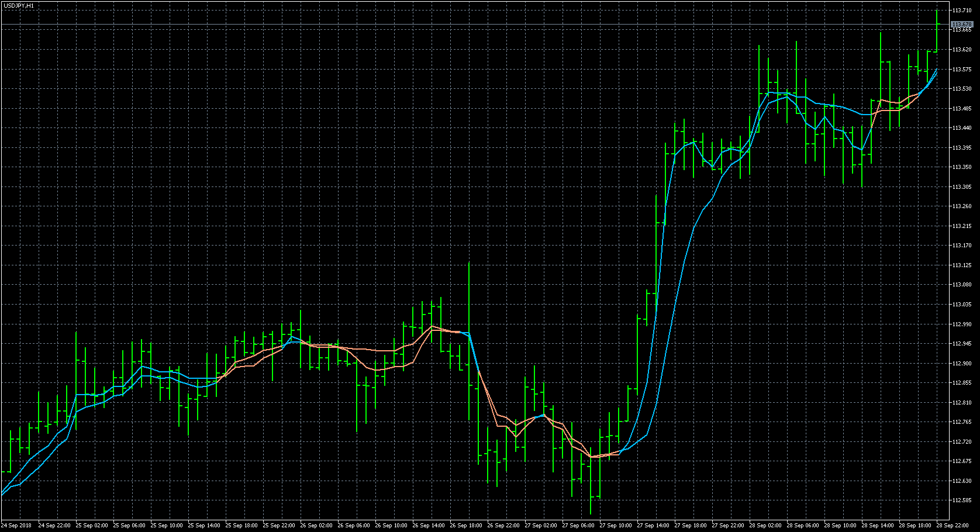The image size is (980, 532).
Task: Click the 113.125 price scale label
Action: [962, 265]
